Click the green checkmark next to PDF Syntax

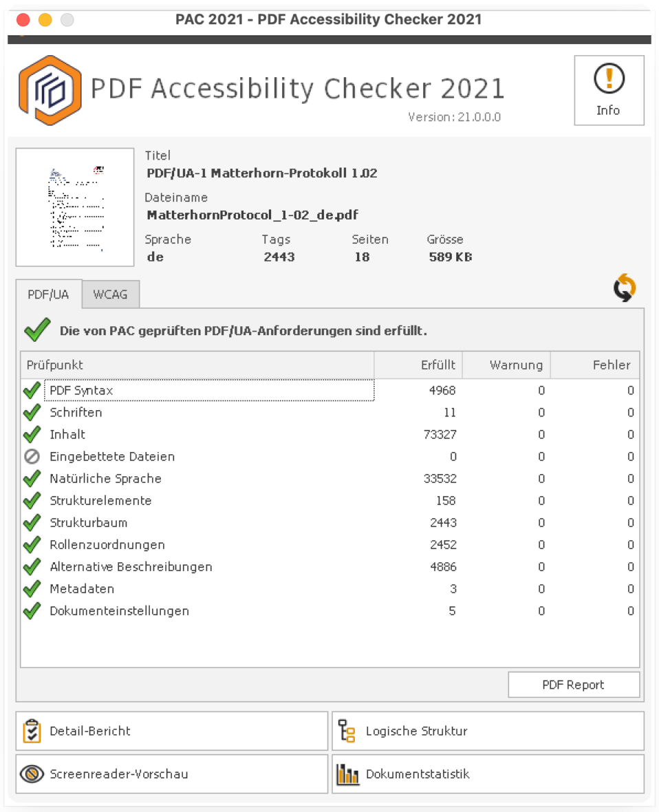(31, 390)
